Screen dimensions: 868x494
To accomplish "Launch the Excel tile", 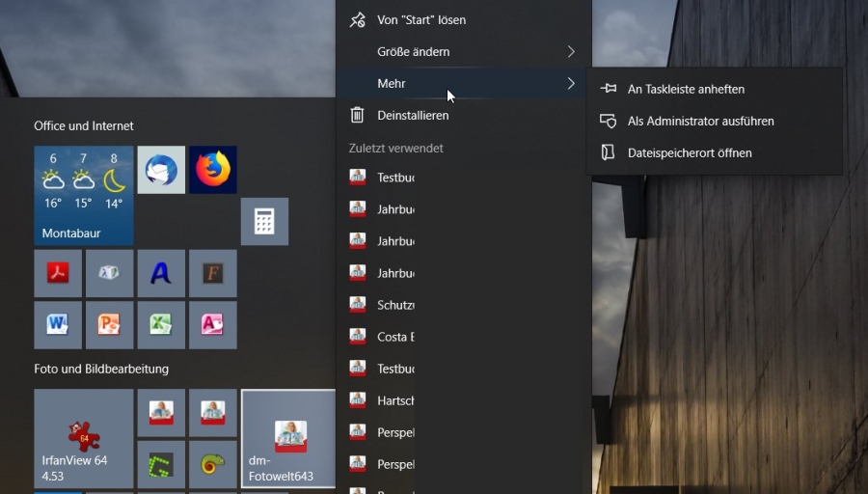I will 161,325.
